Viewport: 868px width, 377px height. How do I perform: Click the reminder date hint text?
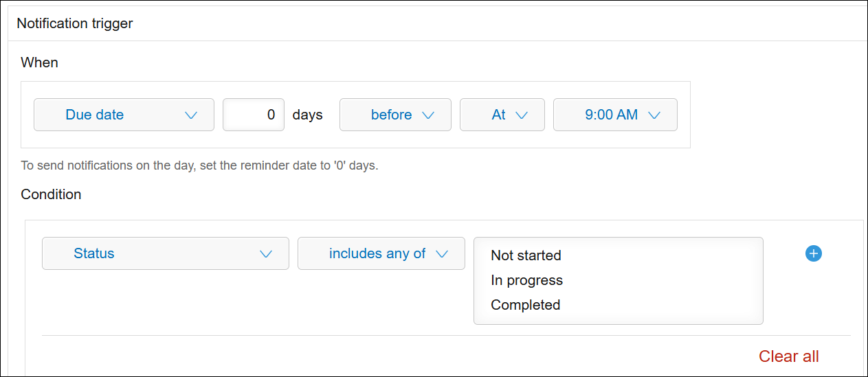[x=199, y=165]
